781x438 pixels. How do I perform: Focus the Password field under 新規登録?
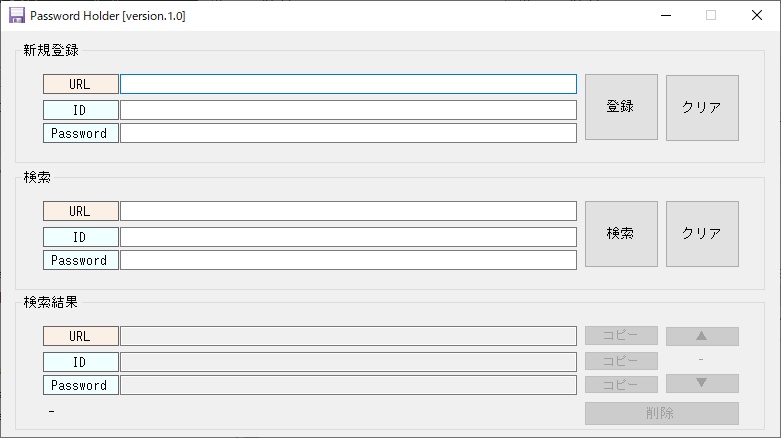pos(348,133)
